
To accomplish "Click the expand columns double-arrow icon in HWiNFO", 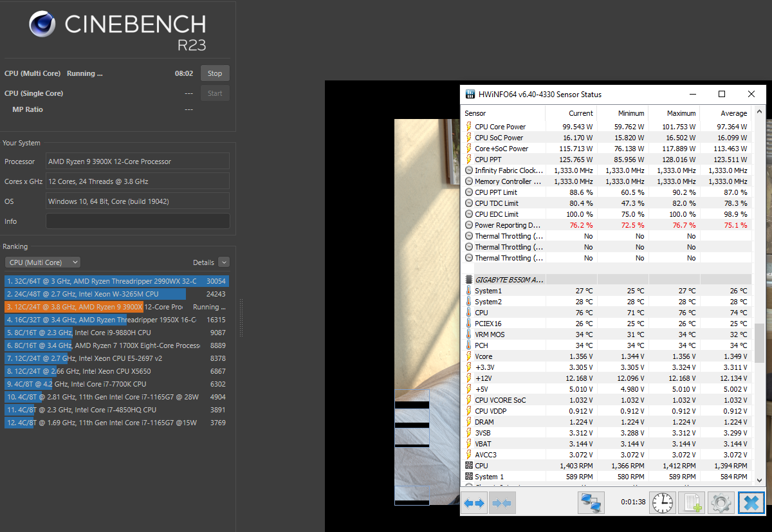I will 474,502.
